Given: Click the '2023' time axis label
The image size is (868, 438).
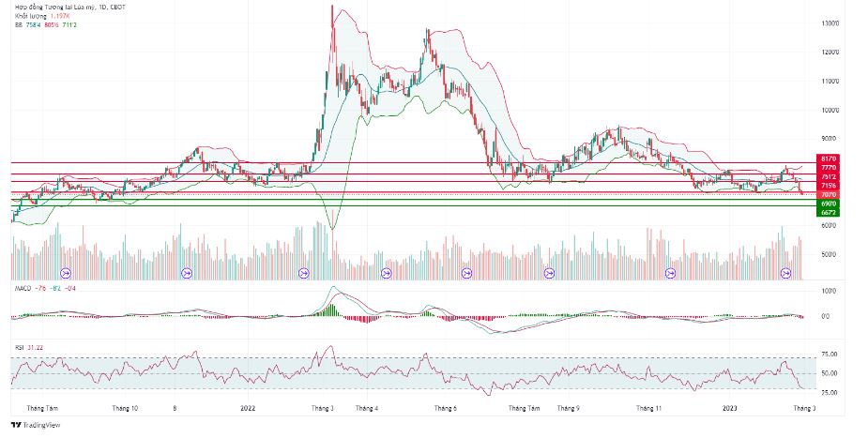Looking at the screenshot, I should (730, 408).
